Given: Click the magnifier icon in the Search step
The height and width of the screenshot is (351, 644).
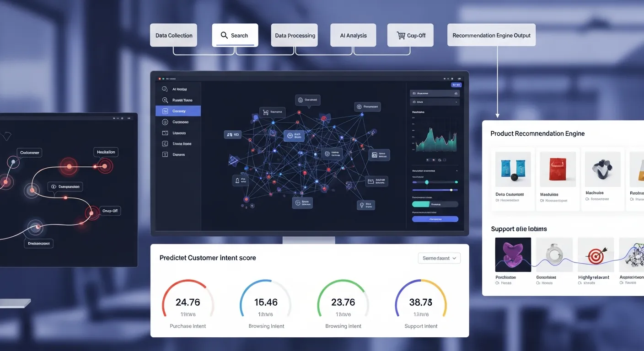Looking at the screenshot, I should pyautogui.click(x=224, y=35).
